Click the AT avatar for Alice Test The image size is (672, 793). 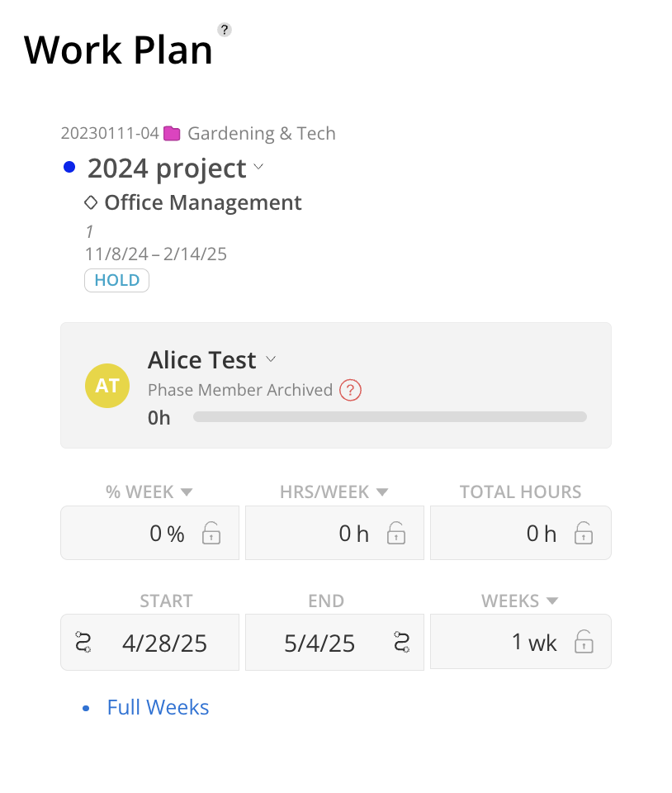[107, 385]
